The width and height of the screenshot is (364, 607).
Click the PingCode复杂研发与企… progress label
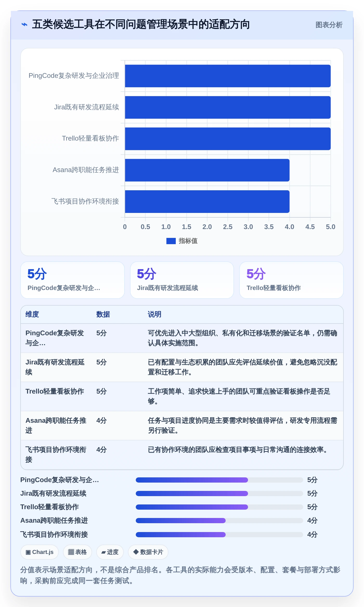coord(60,480)
